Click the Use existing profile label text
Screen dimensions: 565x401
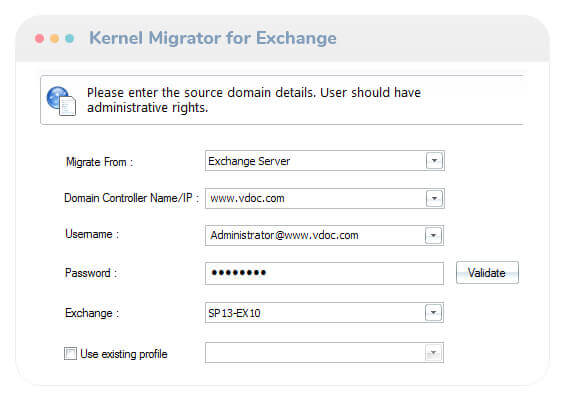(124, 354)
